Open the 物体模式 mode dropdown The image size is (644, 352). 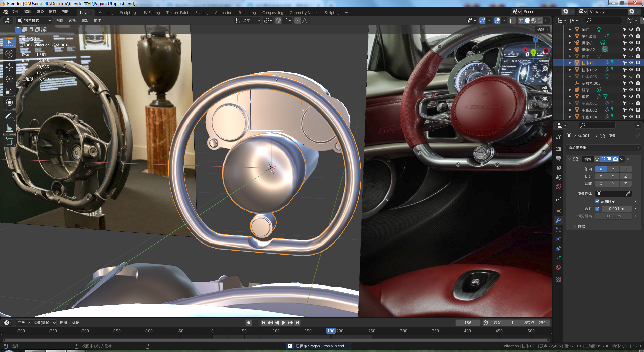click(x=34, y=20)
